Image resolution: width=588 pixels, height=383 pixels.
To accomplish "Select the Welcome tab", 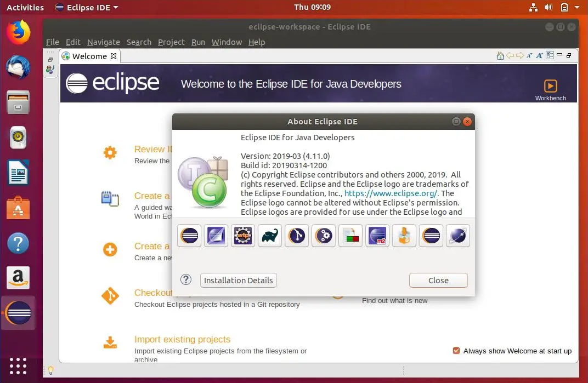I will tap(89, 56).
